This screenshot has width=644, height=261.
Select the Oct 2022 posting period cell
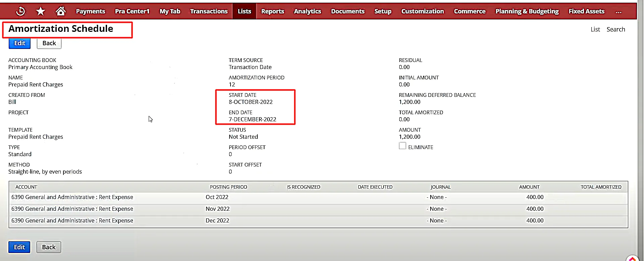217,197
